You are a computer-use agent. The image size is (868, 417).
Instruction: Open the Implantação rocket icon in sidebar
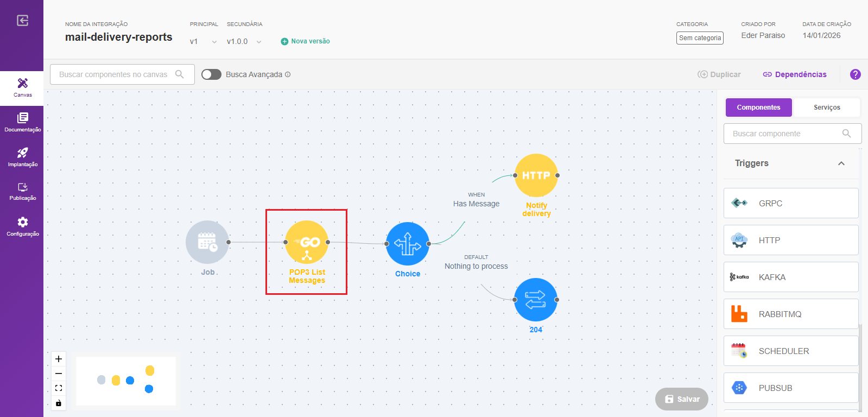point(22,156)
